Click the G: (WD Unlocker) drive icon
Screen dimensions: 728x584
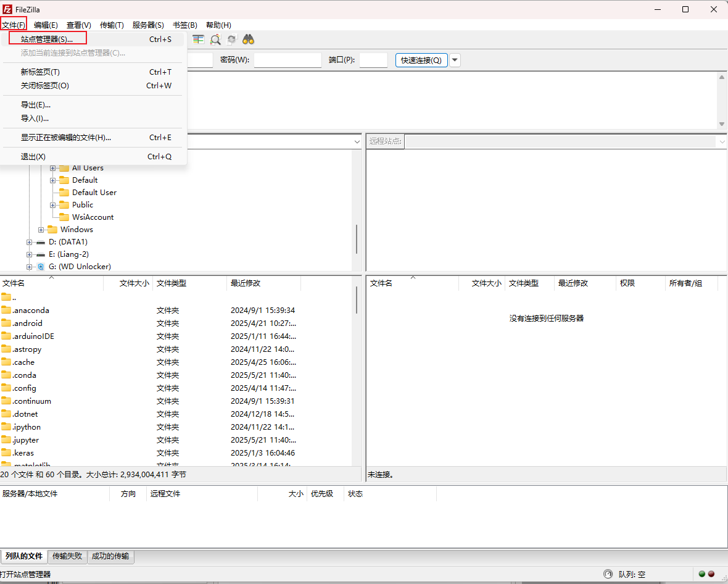(41, 267)
